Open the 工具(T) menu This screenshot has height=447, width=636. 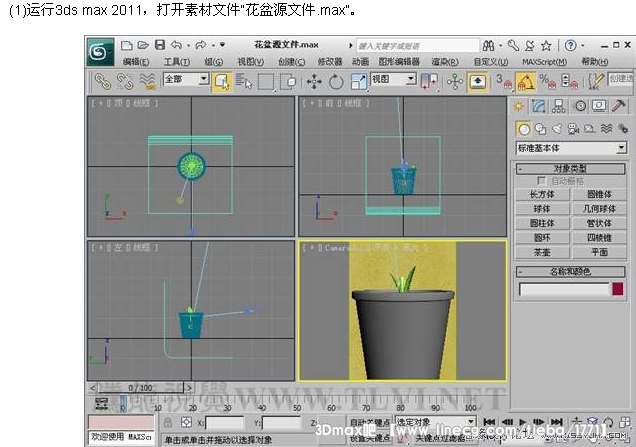(x=177, y=62)
